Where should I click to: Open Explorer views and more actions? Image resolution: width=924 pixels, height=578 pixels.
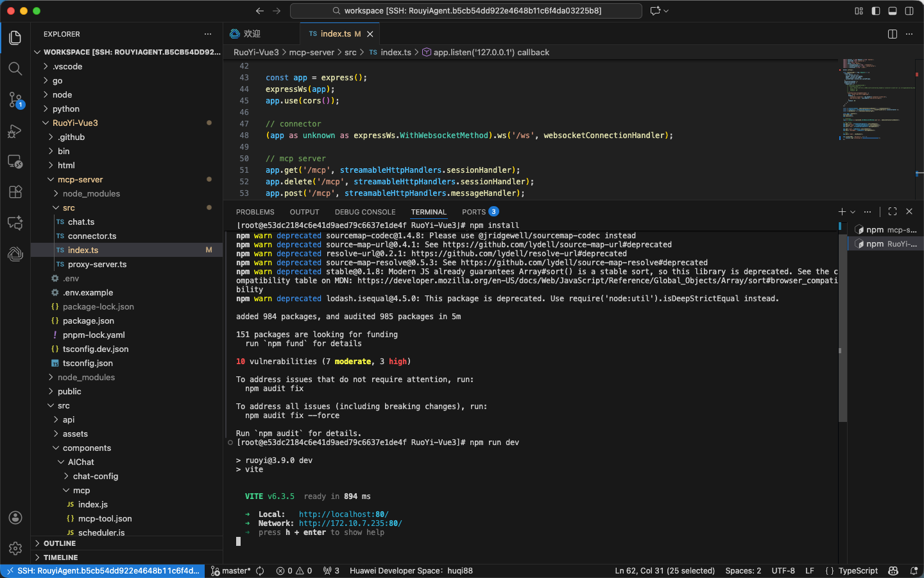[208, 34]
